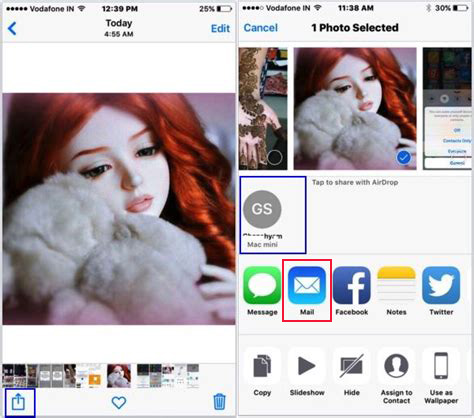
Task: Tap the large doll photo in viewer
Action: click(119, 209)
